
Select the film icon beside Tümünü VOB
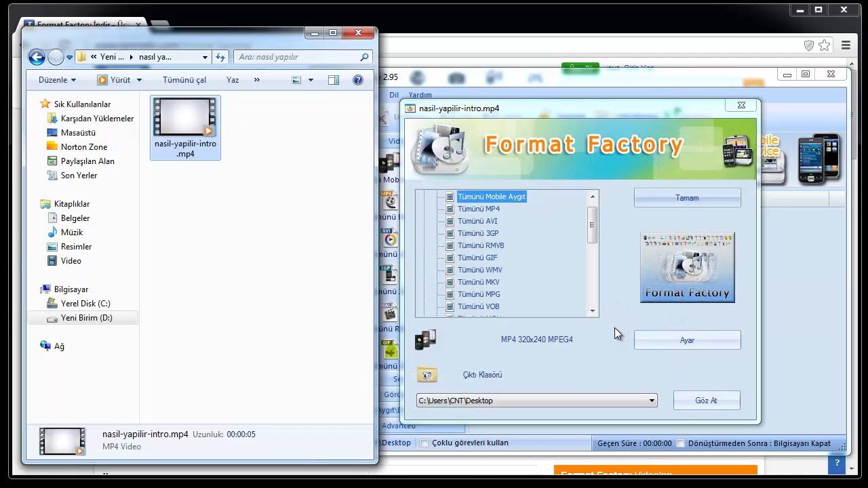coord(450,306)
